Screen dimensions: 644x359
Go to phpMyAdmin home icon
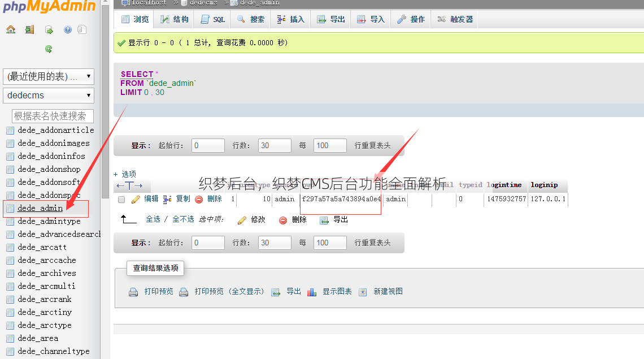pos(11,29)
